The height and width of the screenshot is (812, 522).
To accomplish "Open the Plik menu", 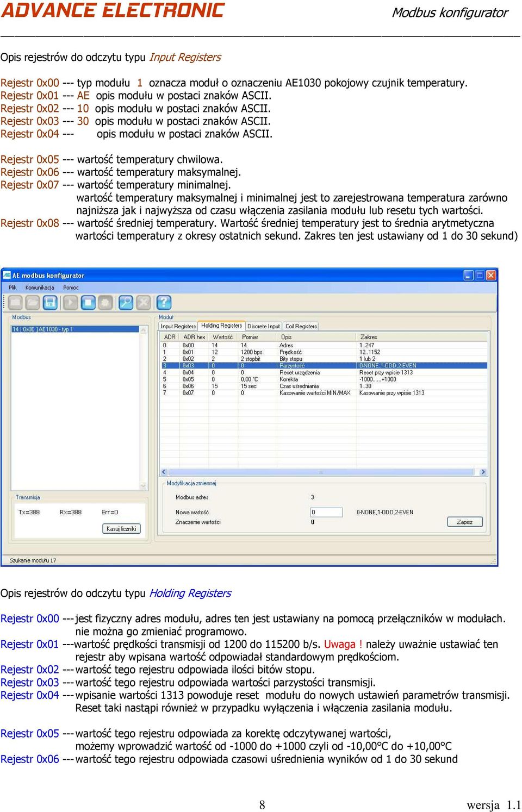I will [x=13, y=288].
